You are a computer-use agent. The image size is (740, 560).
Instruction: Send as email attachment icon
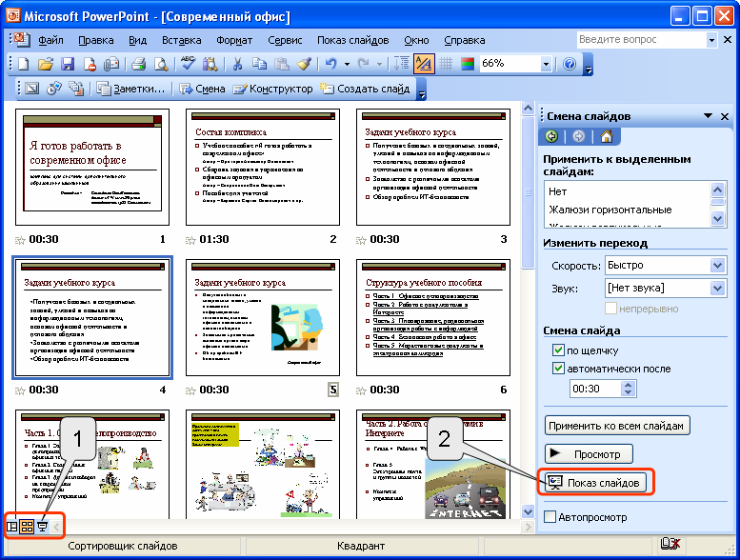(x=111, y=64)
